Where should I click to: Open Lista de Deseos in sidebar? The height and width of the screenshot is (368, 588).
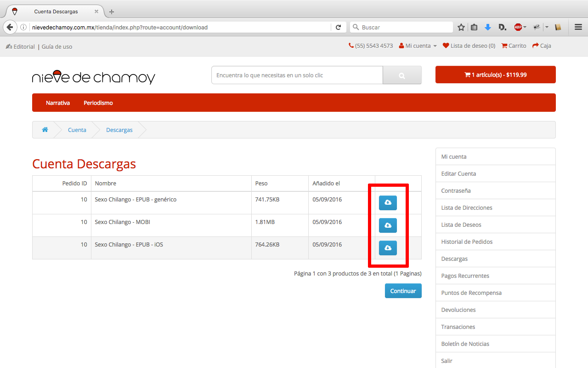click(496, 224)
